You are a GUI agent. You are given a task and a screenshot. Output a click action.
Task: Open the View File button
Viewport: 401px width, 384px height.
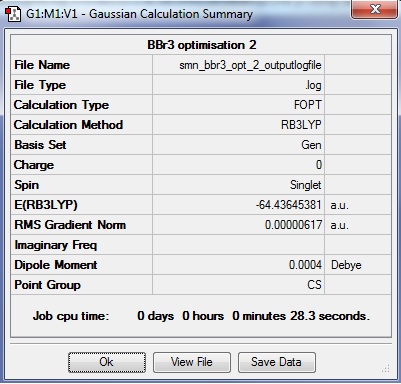(x=192, y=362)
